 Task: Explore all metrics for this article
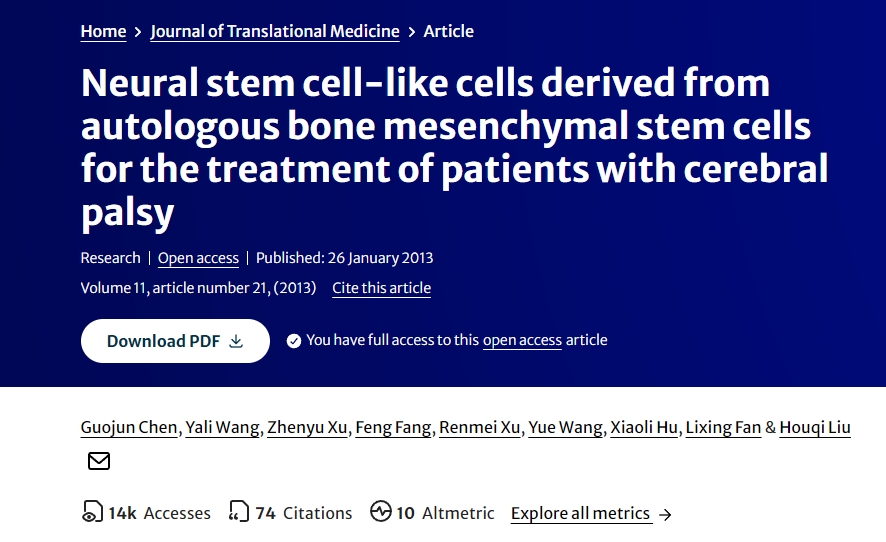click(580, 513)
